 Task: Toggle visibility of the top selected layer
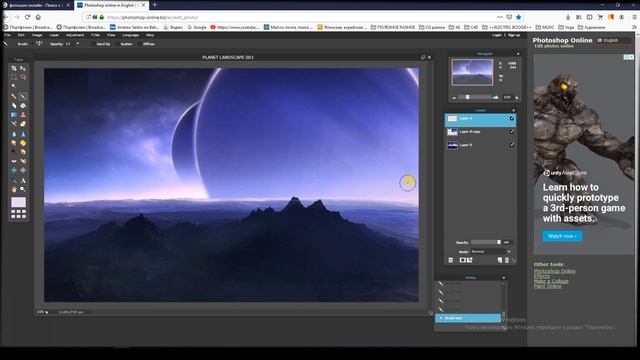click(511, 118)
